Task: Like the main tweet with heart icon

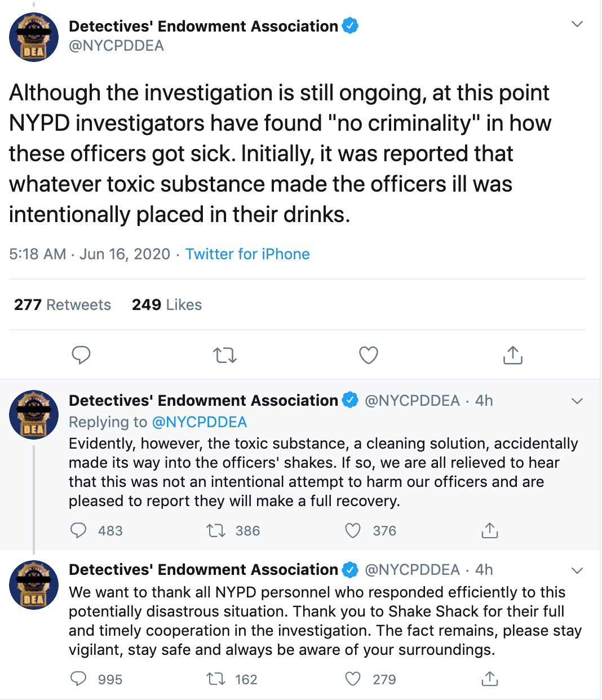Action: 369,355
